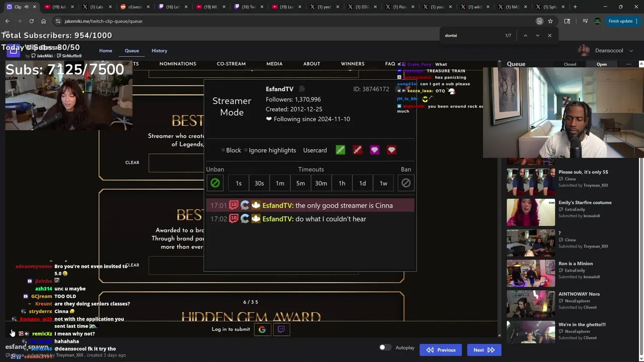This screenshot has width=644, height=362.
Task: Open a new browser tab with plus
Action: (575, 7)
